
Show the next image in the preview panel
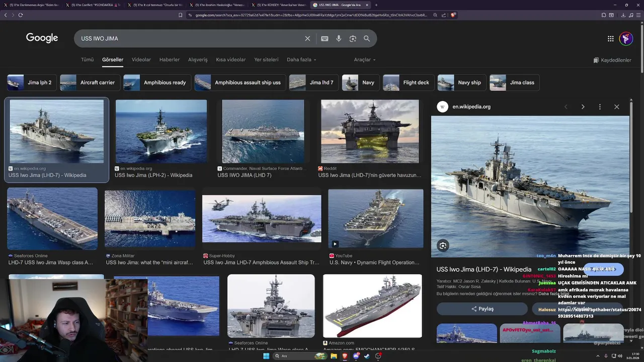coord(583,107)
